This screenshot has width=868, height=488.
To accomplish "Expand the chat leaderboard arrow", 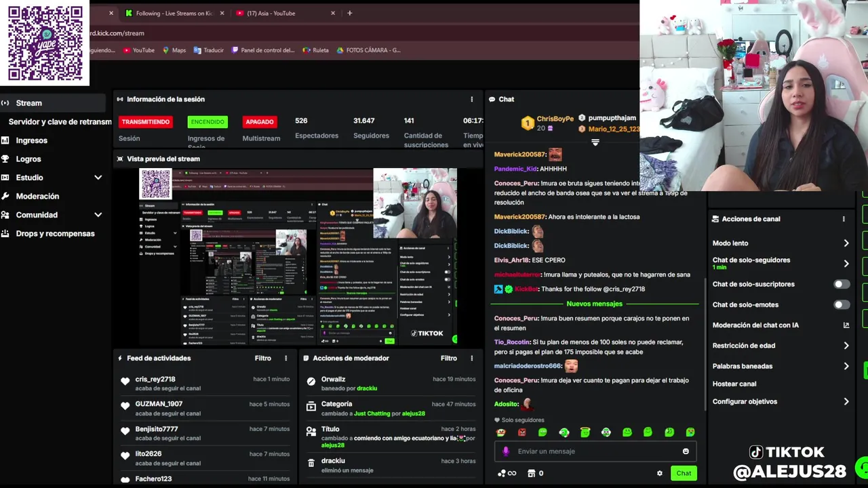I will tap(595, 142).
